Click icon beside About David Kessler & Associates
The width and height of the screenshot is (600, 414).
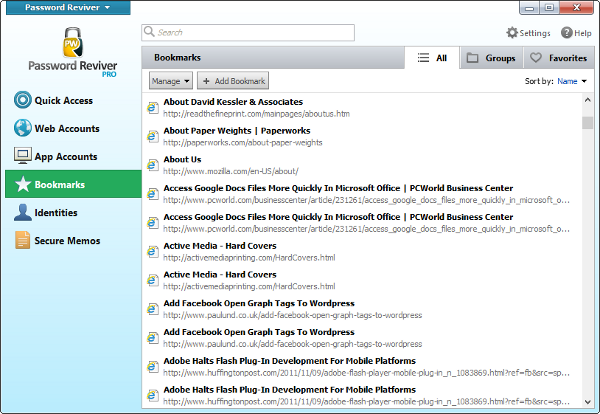tap(153, 108)
